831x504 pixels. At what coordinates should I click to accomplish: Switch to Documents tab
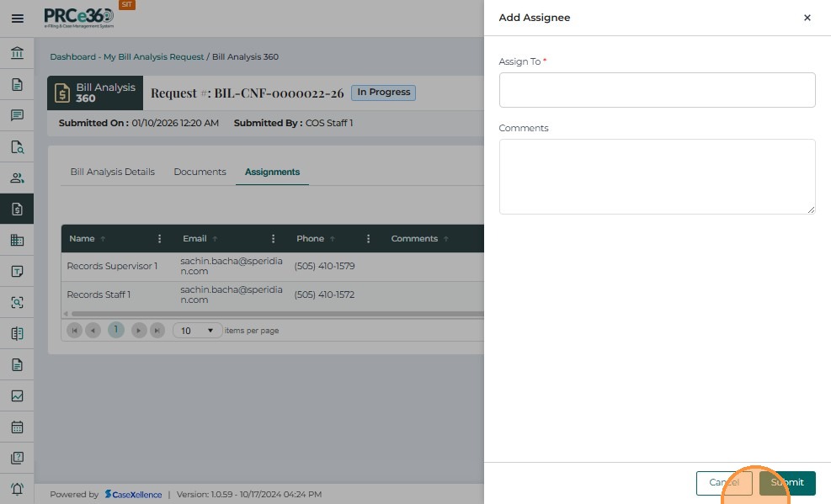200,172
